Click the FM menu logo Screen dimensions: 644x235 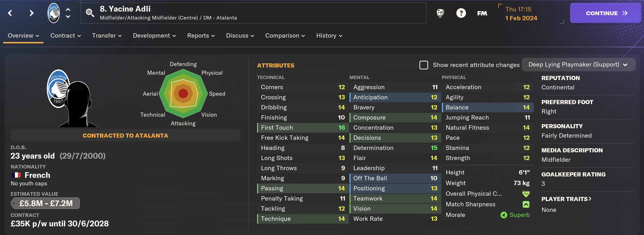(x=482, y=13)
